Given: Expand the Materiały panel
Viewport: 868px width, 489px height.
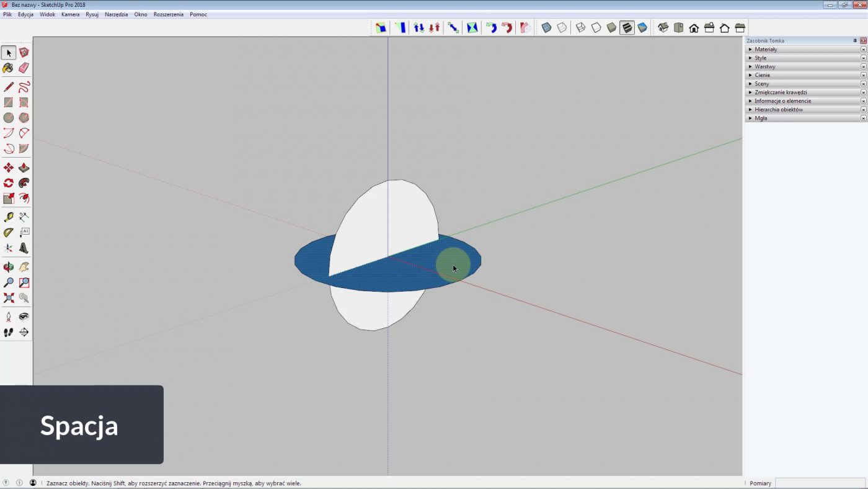Looking at the screenshot, I should coord(765,49).
